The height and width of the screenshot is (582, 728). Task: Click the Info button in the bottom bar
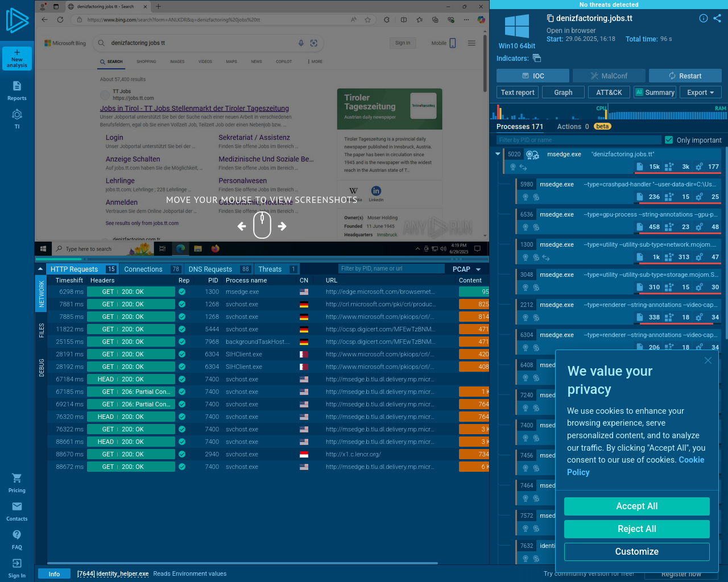tap(54, 574)
